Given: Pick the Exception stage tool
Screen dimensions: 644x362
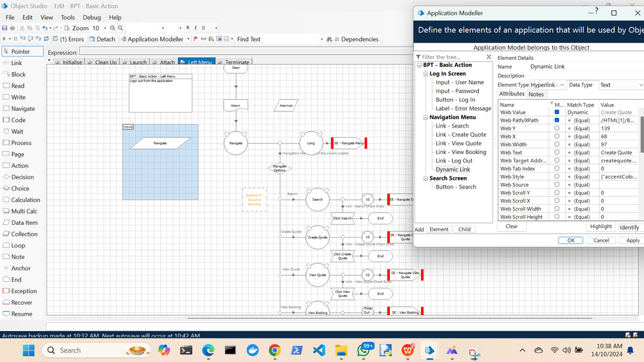Looking at the screenshot, I should (23, 291).
